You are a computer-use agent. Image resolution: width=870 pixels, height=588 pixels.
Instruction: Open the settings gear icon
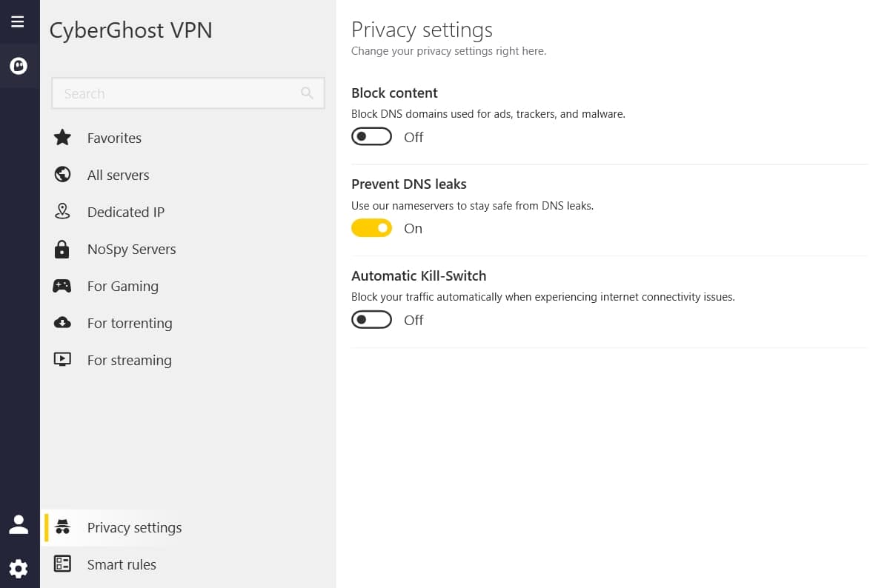tap(19, 569)
